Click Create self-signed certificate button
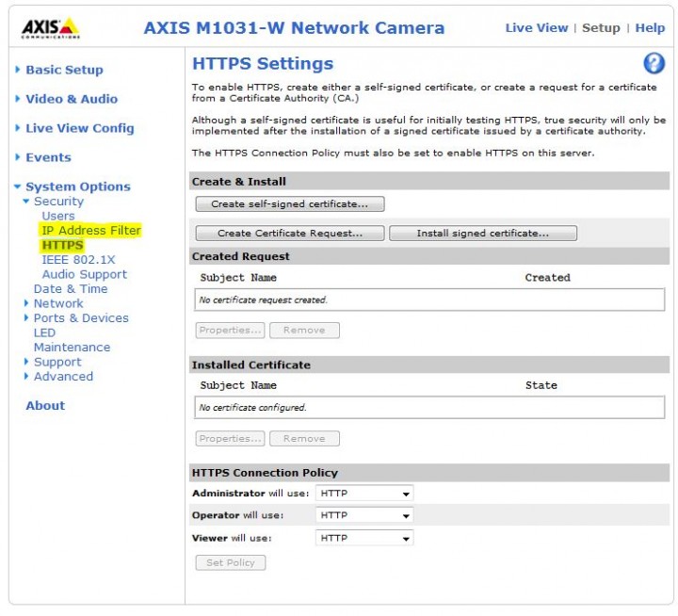Viewport: 678px width, 616px height. [x=290, y=203]
